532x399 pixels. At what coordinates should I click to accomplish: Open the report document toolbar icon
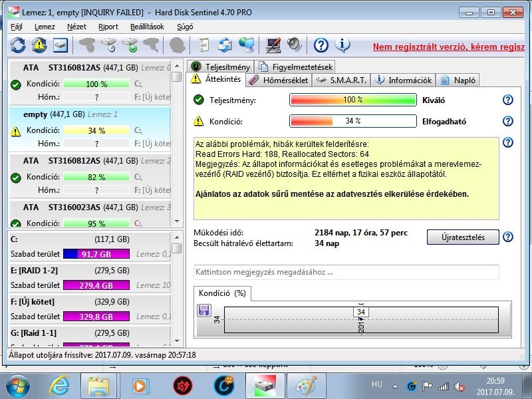point(203,45)
